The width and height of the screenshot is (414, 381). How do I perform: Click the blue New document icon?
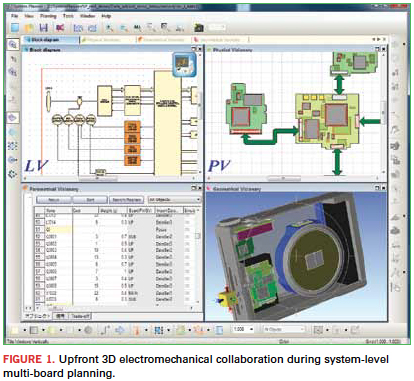[15, 28]
